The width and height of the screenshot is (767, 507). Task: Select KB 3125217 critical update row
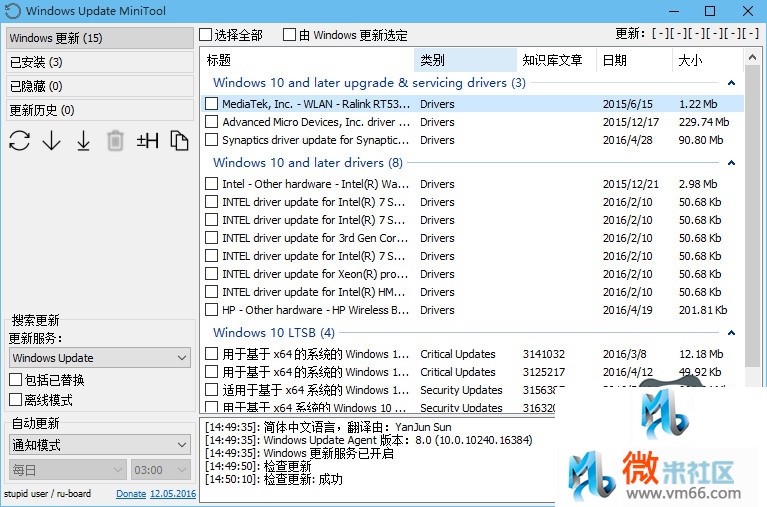(x=472, y=372)
